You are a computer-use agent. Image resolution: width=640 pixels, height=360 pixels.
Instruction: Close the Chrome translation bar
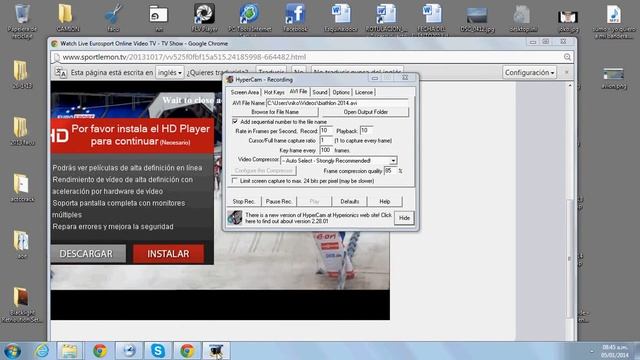click(567, 72)
